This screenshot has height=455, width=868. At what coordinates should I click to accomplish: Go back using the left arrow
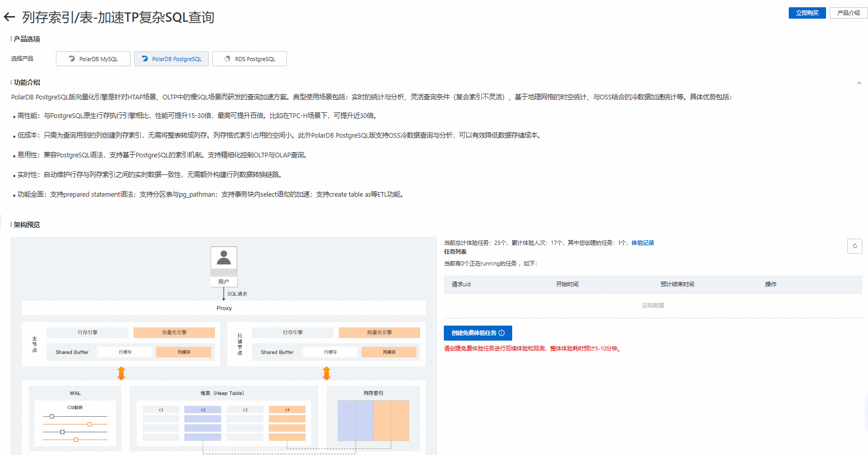pyautogui.click(x=9, y=17)
